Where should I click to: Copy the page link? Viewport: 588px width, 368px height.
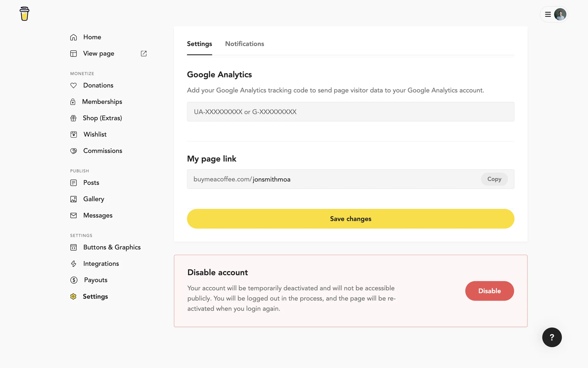[x=494, y=179]
